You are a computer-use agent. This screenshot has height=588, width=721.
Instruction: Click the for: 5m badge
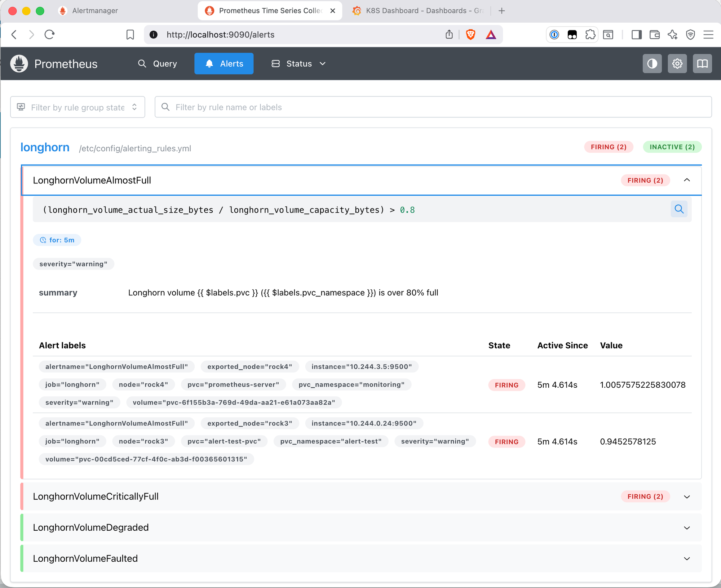(57, 240)
